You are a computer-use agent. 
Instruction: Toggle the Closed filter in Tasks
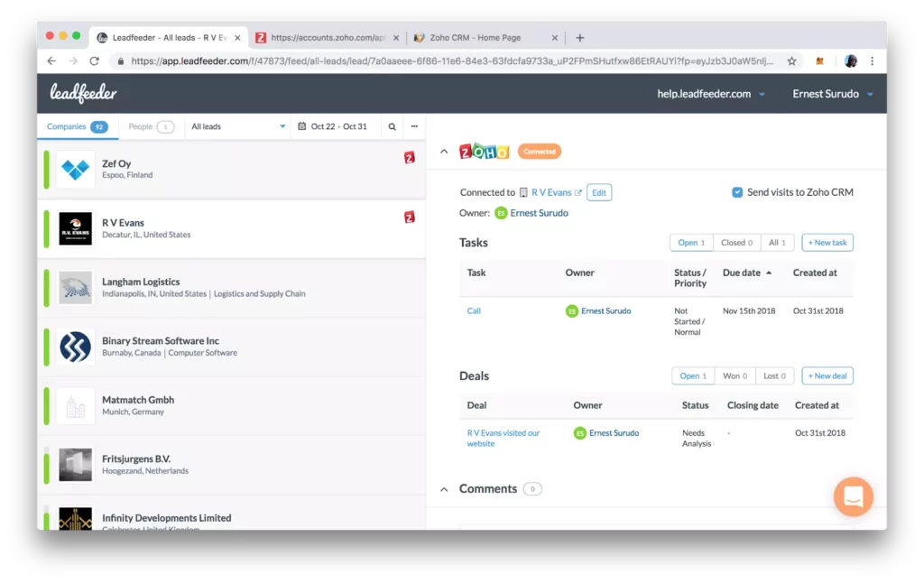click(x=735, y=242)
